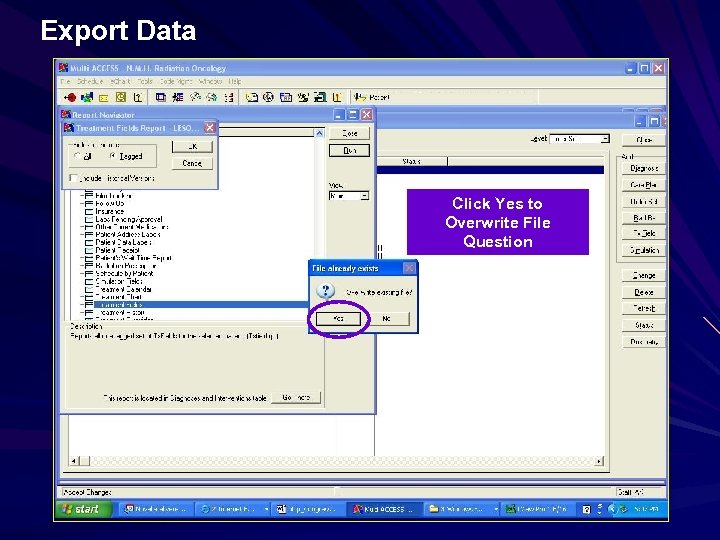Click the Care Plan button
This screenshot has width=720, height=540.
(x=644, y=185)
